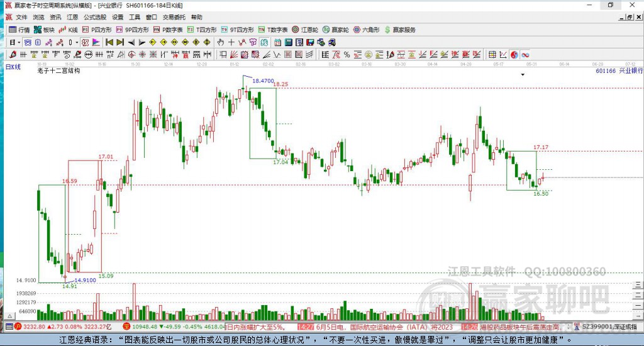Select the percent % tool
The width and height of the screenshot is (644, 346).
[347, 55]
